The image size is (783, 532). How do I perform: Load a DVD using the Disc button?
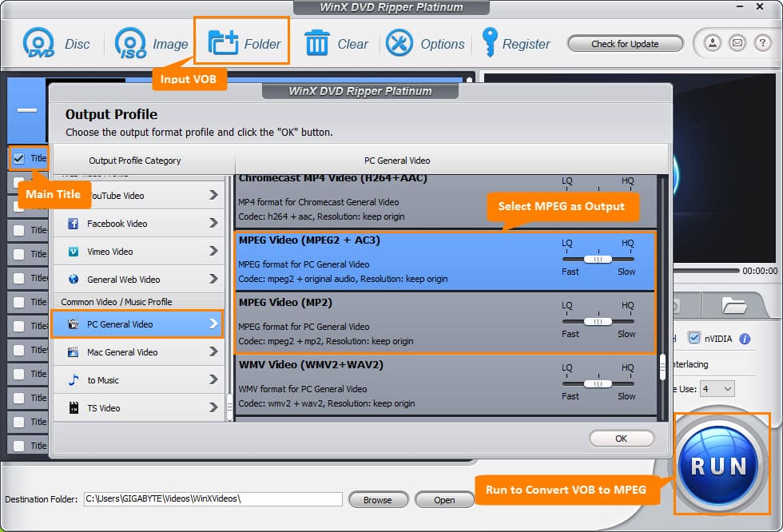pyautogui.click(x=56, y=43)
